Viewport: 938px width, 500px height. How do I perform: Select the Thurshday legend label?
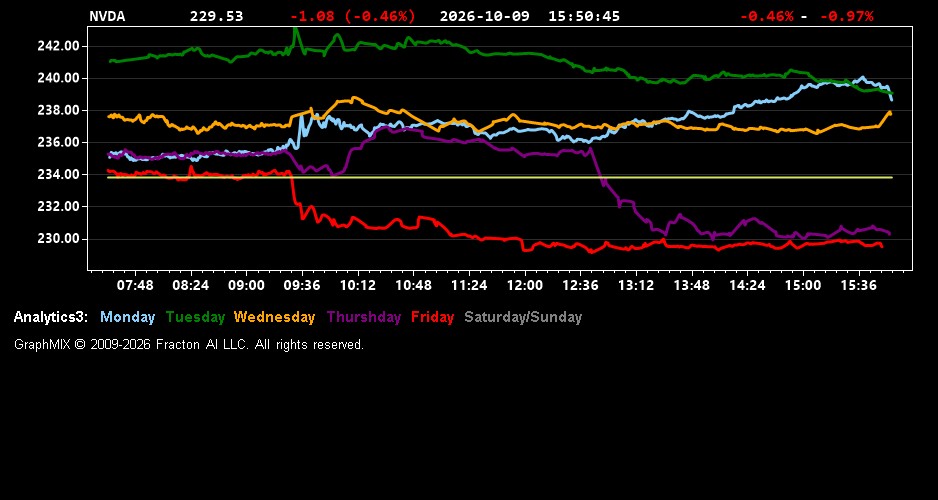[364, 318]
